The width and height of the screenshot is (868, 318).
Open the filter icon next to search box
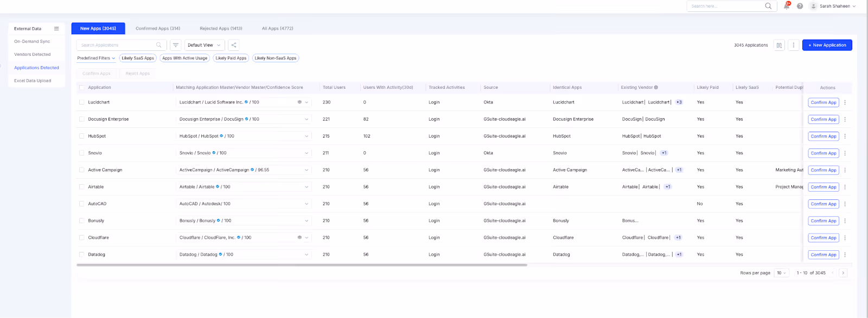[x=176, y=45]
